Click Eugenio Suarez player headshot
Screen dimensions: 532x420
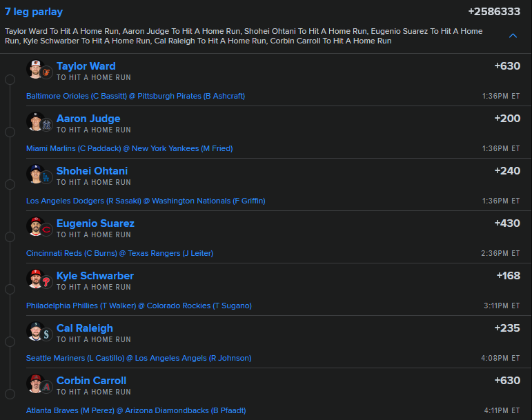(x=35, y=226)
